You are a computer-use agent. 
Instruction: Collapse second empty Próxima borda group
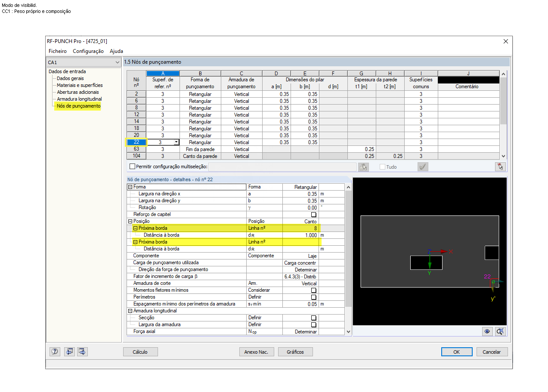click(x=135, y=242)
